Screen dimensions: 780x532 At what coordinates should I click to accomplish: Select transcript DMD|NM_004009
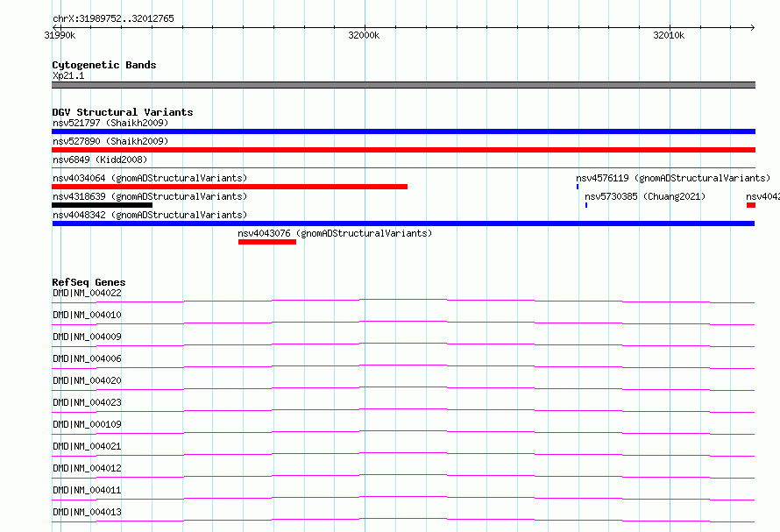[87, 337]
